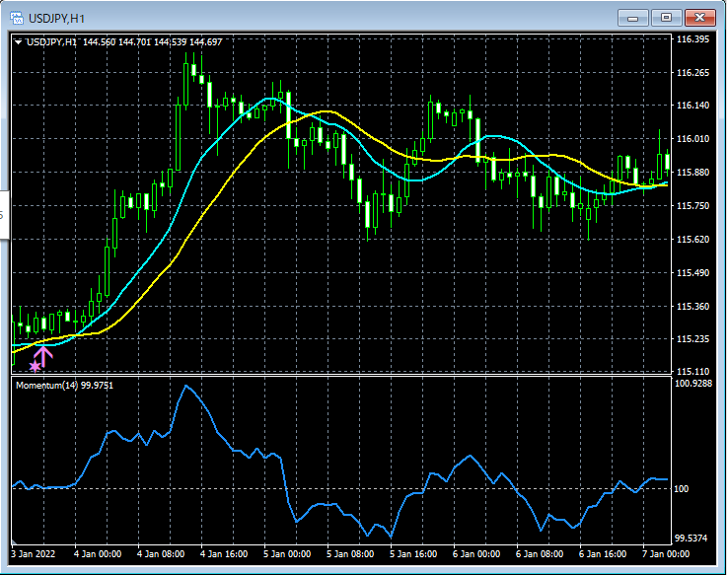
Task: Click the 6 Jan 08:00 time label
Action: 540,554
